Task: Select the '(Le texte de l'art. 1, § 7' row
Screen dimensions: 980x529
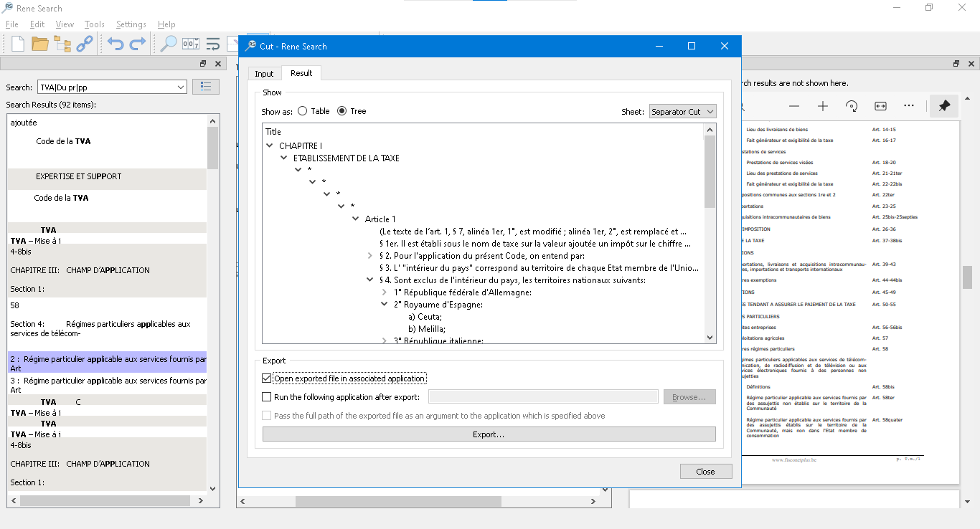Action: pyautogui.click(x=534, y=232)
